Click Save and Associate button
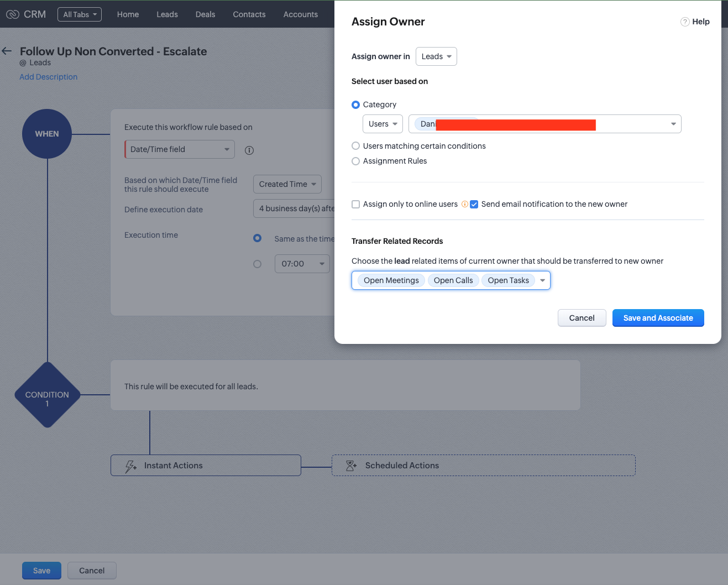The width and height of the screenshot is (728, 585). coord(658,318)
